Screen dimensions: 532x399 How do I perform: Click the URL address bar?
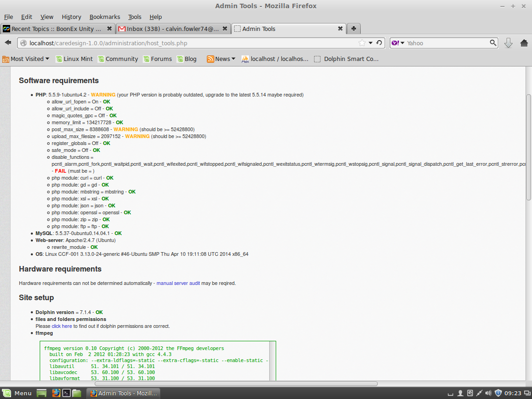[x=185, y=43]
